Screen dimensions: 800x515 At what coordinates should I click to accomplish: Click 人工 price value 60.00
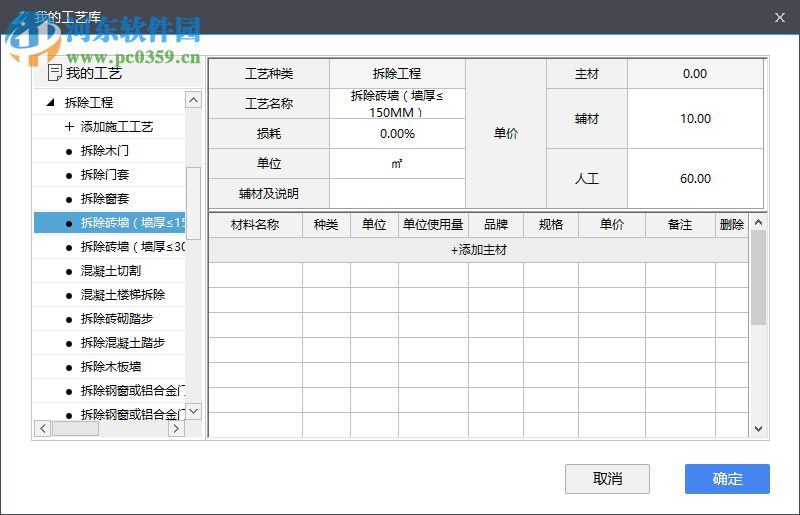click(695, 179)
